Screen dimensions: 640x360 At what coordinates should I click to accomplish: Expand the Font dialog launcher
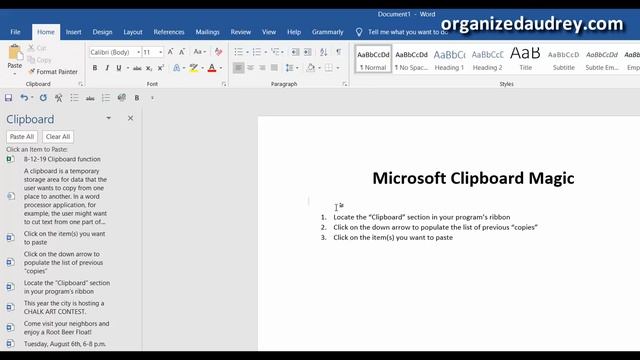tap(224, 84)
